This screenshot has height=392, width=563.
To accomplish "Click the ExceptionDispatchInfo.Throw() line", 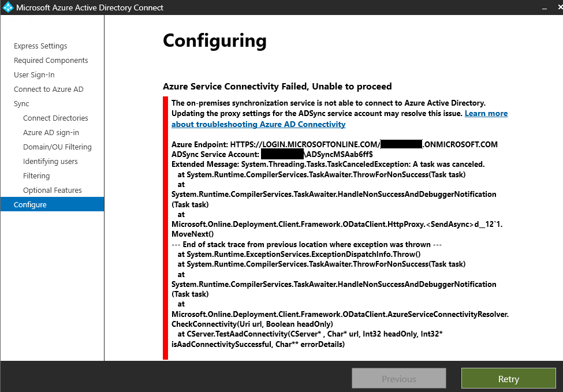I will tap(299, 254).
